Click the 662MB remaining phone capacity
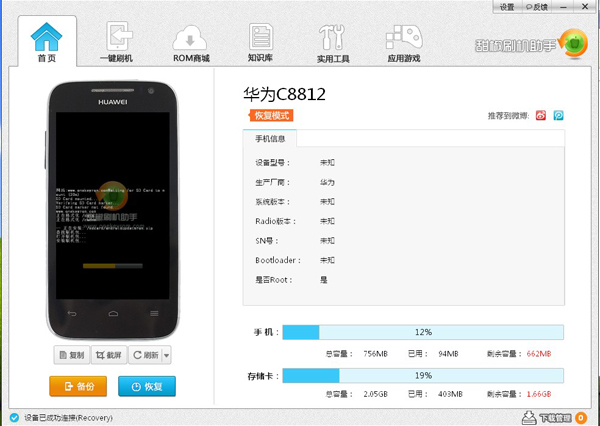 pyautogui.click(x=539, y=354)
